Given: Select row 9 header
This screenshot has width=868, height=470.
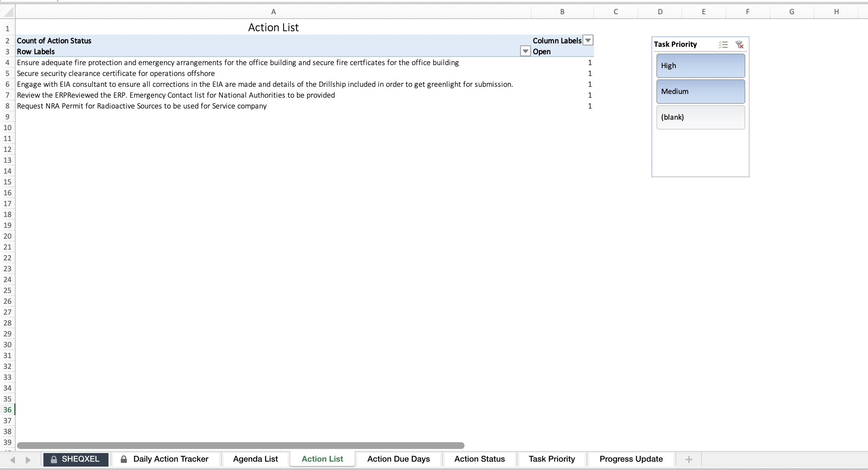Looking at the screenshot, I should tap(7, 117).
